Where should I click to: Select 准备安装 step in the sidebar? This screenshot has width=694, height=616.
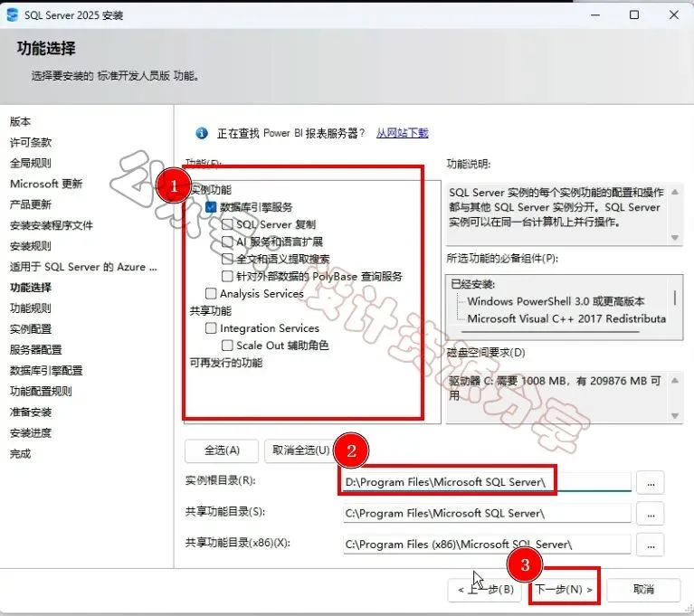click(31, 412)
